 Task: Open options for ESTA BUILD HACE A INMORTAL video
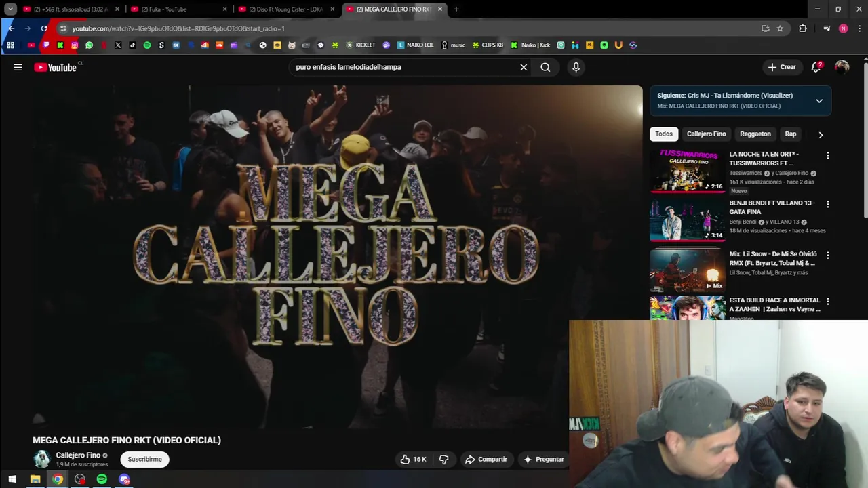click(x=827, y=301)
